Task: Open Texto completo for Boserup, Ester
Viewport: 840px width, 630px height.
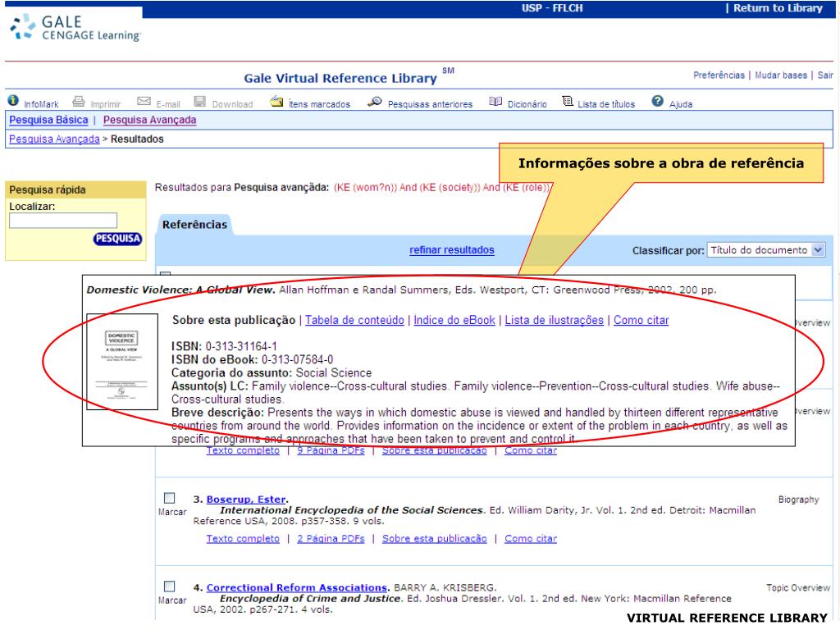Action: (243, 539)
